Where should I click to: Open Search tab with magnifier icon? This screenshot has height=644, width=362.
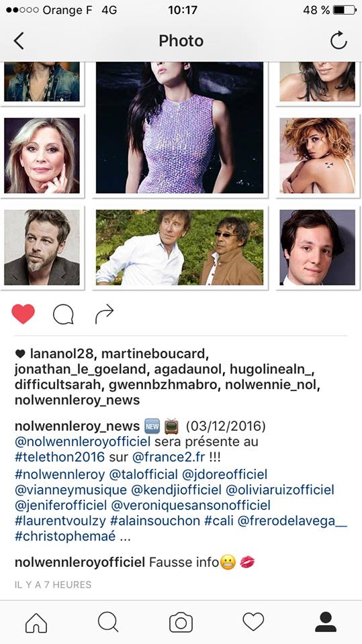pos(108,623)
